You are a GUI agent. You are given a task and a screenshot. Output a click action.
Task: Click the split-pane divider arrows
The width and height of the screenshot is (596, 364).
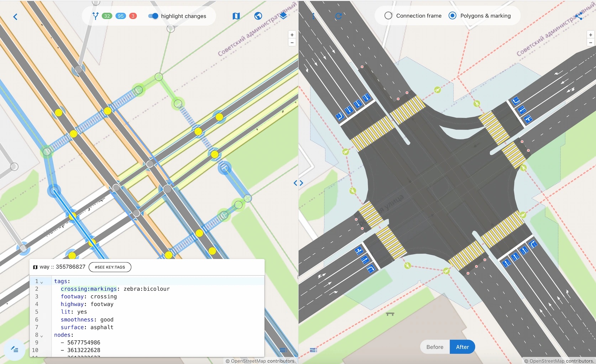(x=298, y=183)
